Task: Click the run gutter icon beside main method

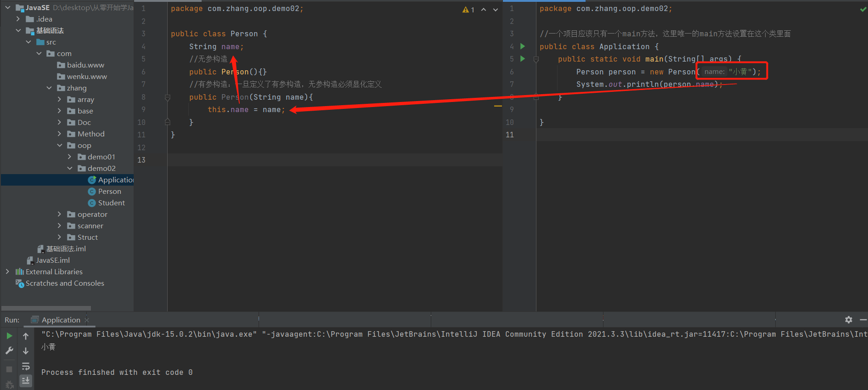Action: tap(523, 58)
